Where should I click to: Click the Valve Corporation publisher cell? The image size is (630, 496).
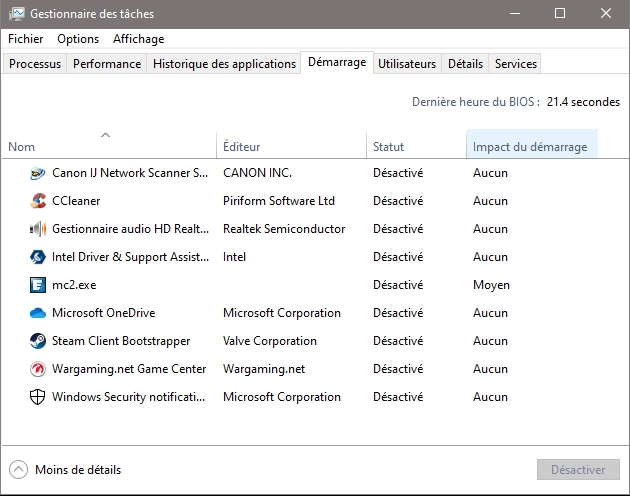pyautogui.click(x=270, y=341)
